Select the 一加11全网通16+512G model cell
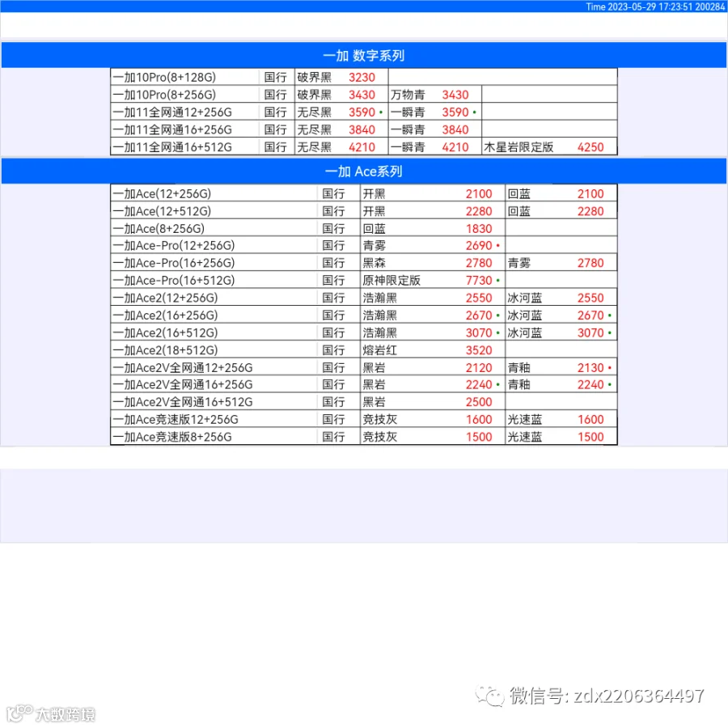The height and width of the screenshot is (728, 728). pos(184,147)
